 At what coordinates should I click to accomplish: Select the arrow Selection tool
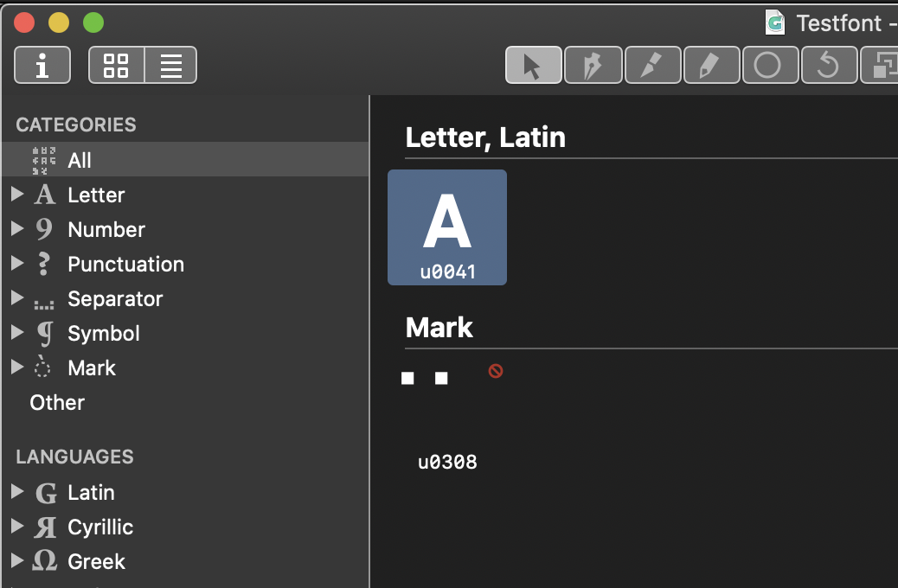533,65
